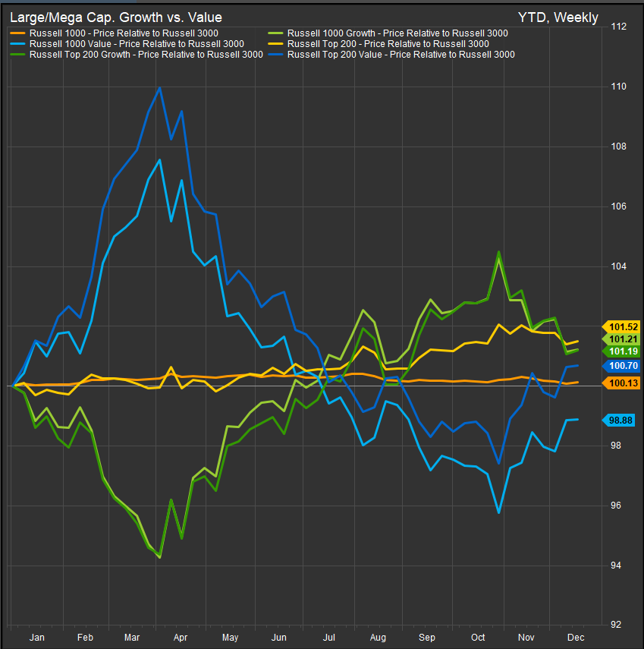This screenshot has height=649, width=644.
Task: Select the light green 101.21 price tag
Action: click(x=622, y=339)
